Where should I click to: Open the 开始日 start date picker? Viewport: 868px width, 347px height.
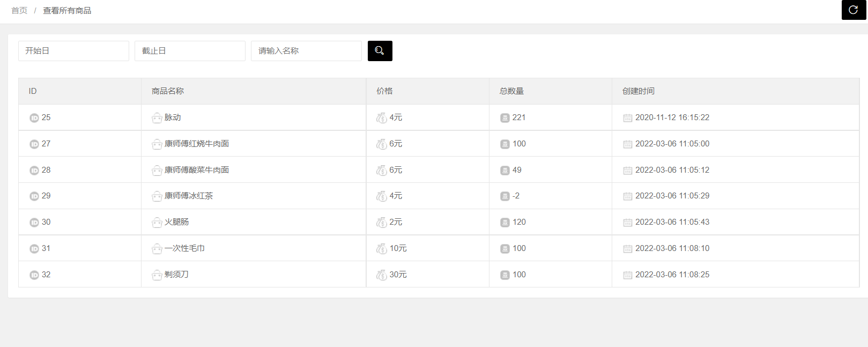pyautogui.click(x=73, y=51)
